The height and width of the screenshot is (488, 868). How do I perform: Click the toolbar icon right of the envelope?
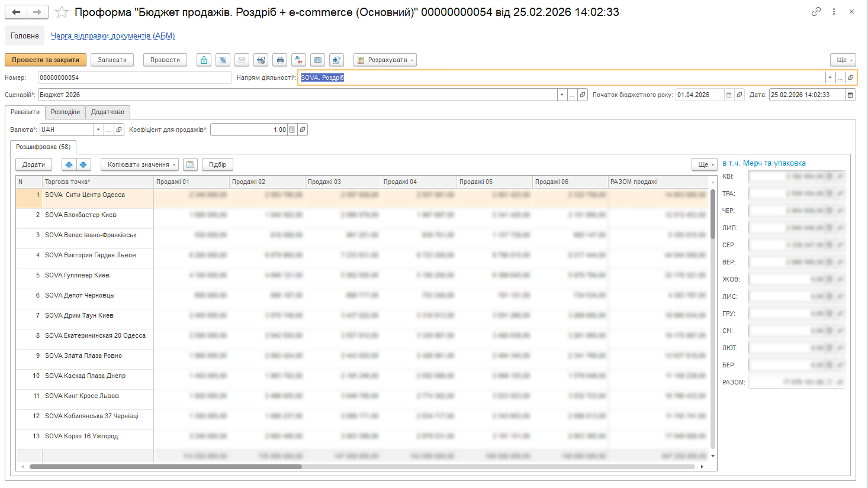pos(261,60)
